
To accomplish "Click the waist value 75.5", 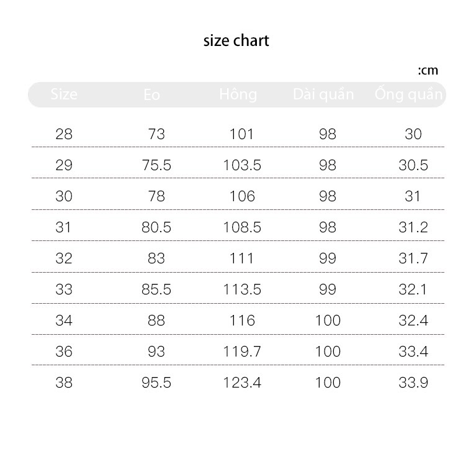I will (156, 165).
